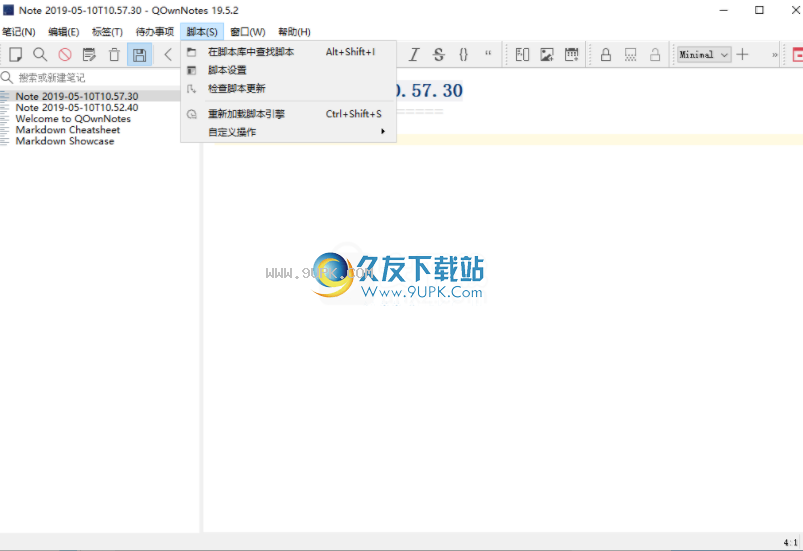Click the password-dots icon between the padlocks
The height and width of the screenshot is (551, 803).
pyautogui.click(x=630, y=54)
